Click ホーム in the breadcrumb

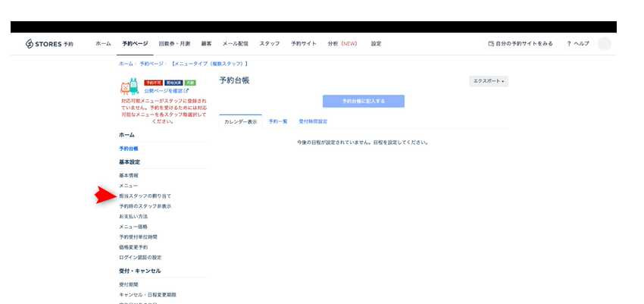coord(126,64)
